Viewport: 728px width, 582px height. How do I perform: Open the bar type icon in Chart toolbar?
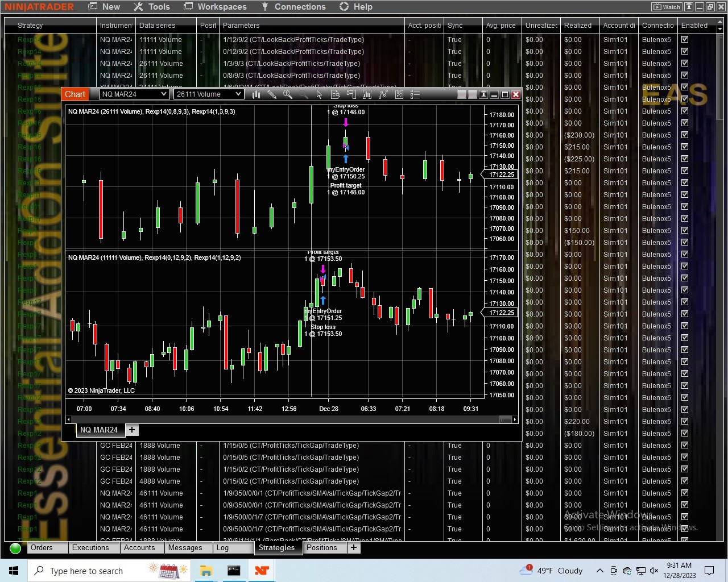point(256,94)
